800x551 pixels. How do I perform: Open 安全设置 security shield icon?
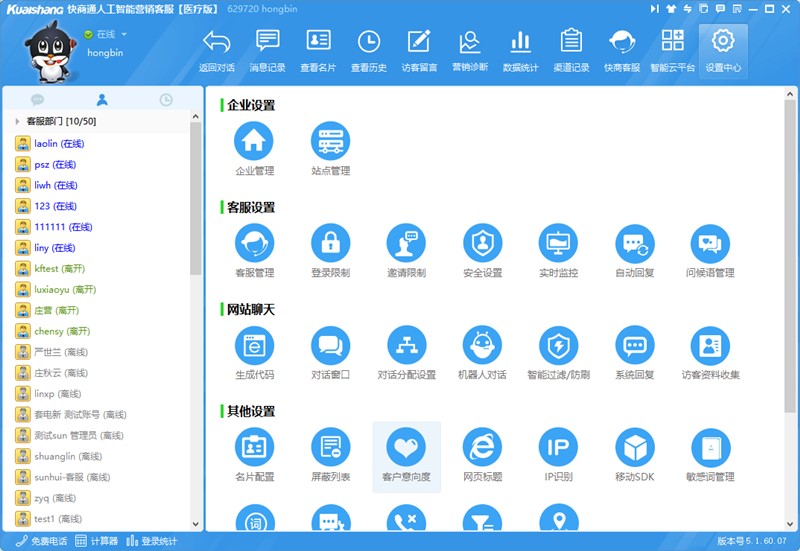pyautogui.click(x=482, y=243)
